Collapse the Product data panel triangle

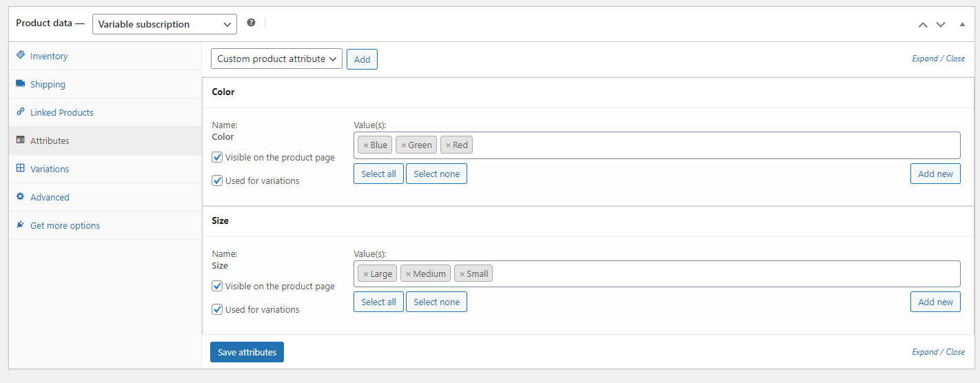(x=962, y=24)
